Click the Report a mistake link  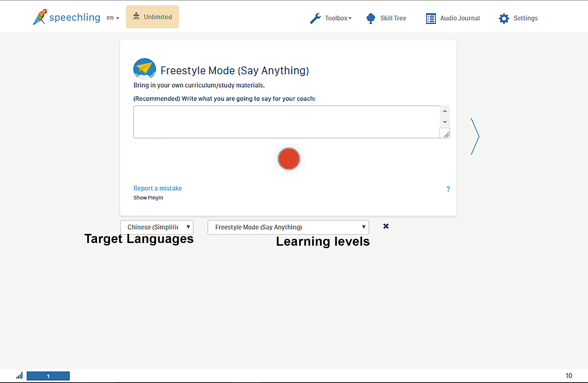pos(158,188)
